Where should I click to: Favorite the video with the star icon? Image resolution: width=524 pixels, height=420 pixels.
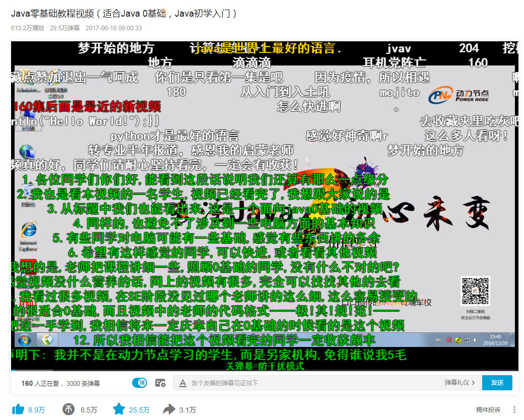(x=119, y=409)
